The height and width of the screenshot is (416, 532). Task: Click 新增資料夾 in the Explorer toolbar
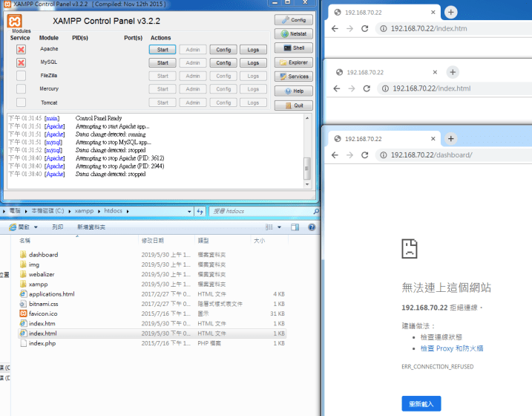91,227
